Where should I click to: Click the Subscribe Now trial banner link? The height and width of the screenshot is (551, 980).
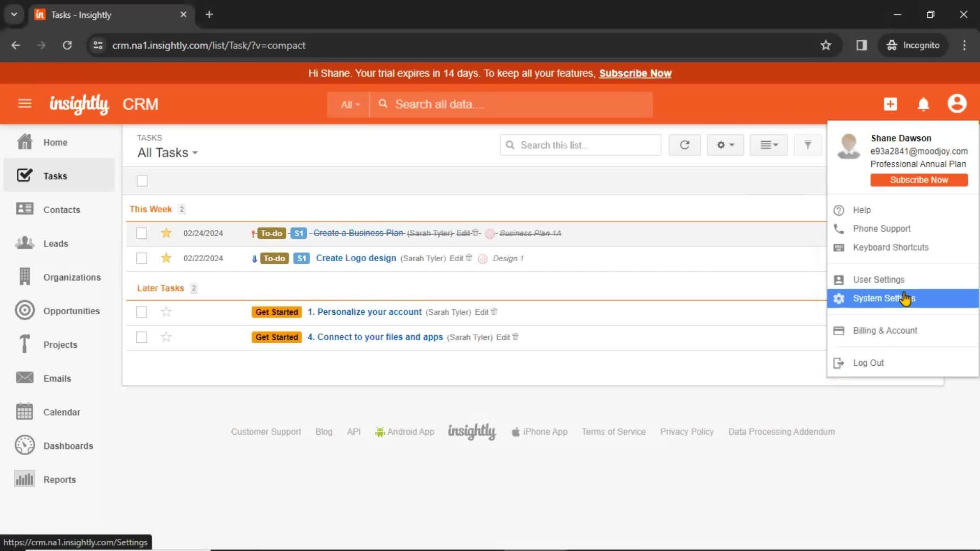click(x=635, y=72)
